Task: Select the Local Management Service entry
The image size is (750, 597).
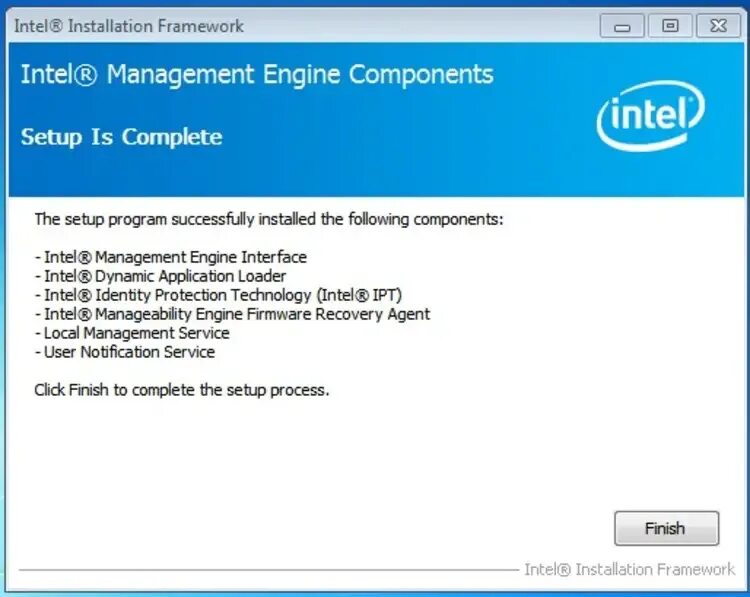Action: 132,333
